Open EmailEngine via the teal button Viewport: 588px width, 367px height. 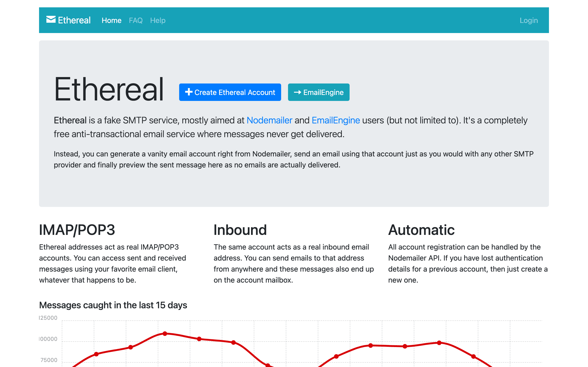(319, 92)
